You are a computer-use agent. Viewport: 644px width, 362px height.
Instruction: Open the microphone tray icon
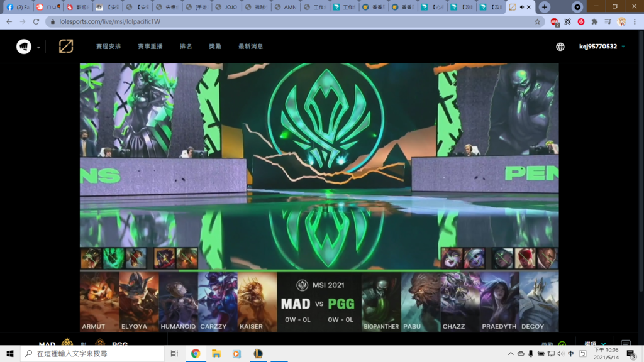click(531, 353)
